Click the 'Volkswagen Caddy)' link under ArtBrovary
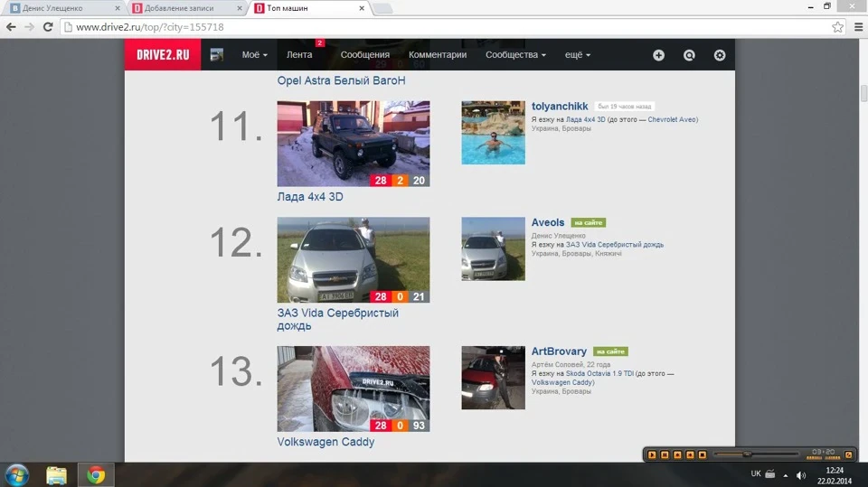This screenshot has height=487, width=868. (562, 382)
